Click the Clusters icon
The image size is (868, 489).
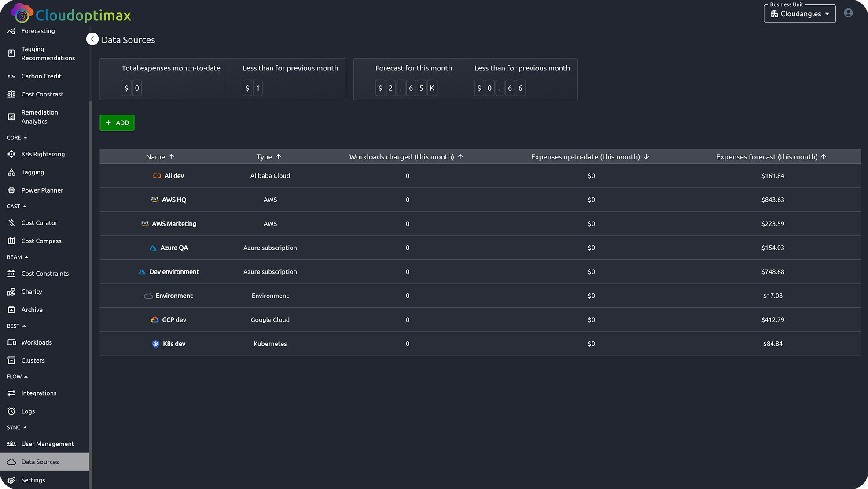pos(11,360)
